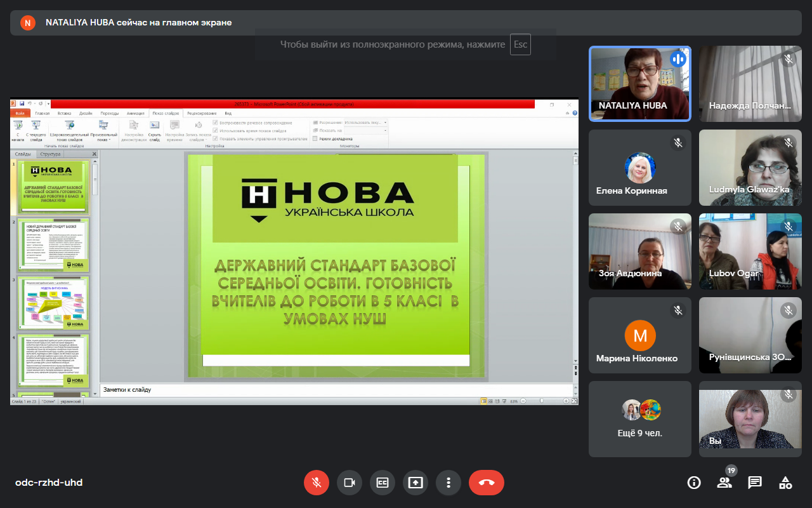Select NATALIYA HUBA video tile
Screen dimensions: 812x508
coord(640,83)
